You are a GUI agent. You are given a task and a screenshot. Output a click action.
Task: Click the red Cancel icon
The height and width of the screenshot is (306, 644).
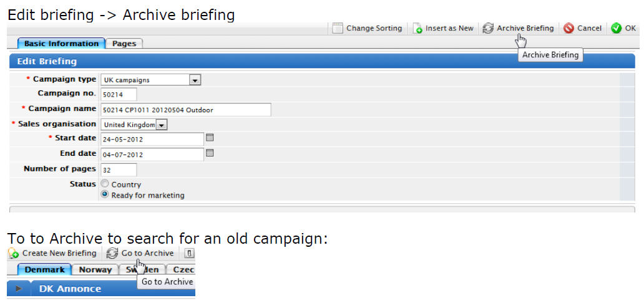tap(569, 28)
